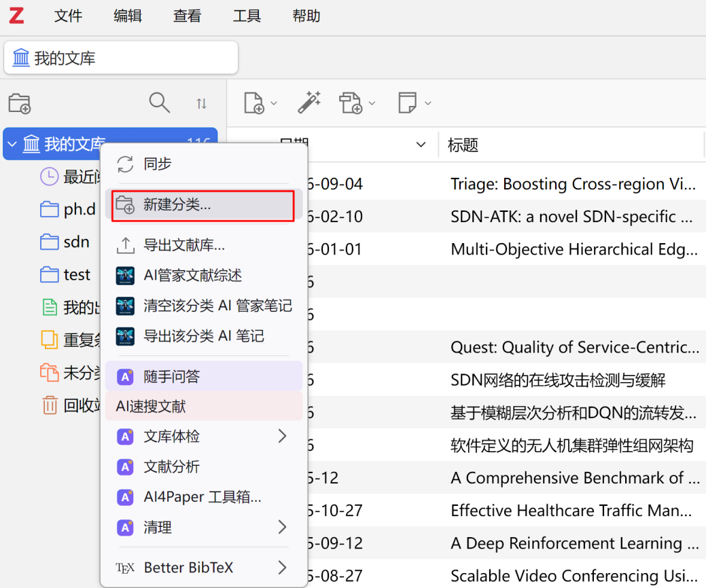Select the item 软件定义的无人机集群弹性组网架构
The height and width of the screenshot is (588, 706).
pos(572,445)
